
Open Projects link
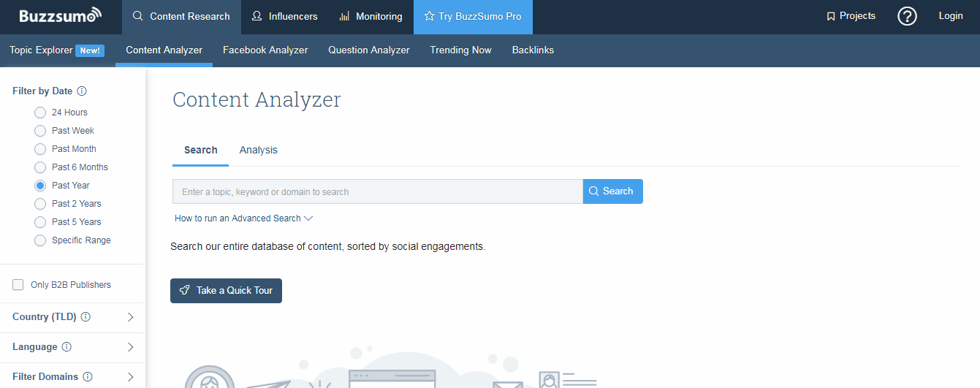click(851, 16)
